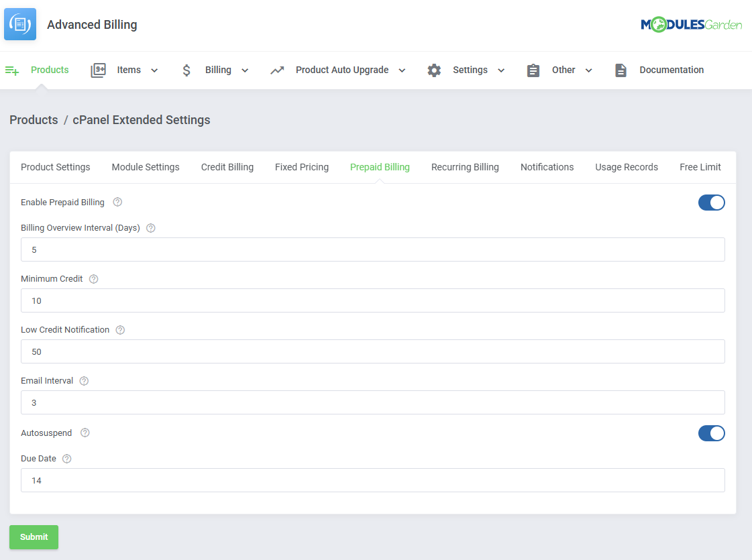Open the Documentation menu item

click(672, 70)
